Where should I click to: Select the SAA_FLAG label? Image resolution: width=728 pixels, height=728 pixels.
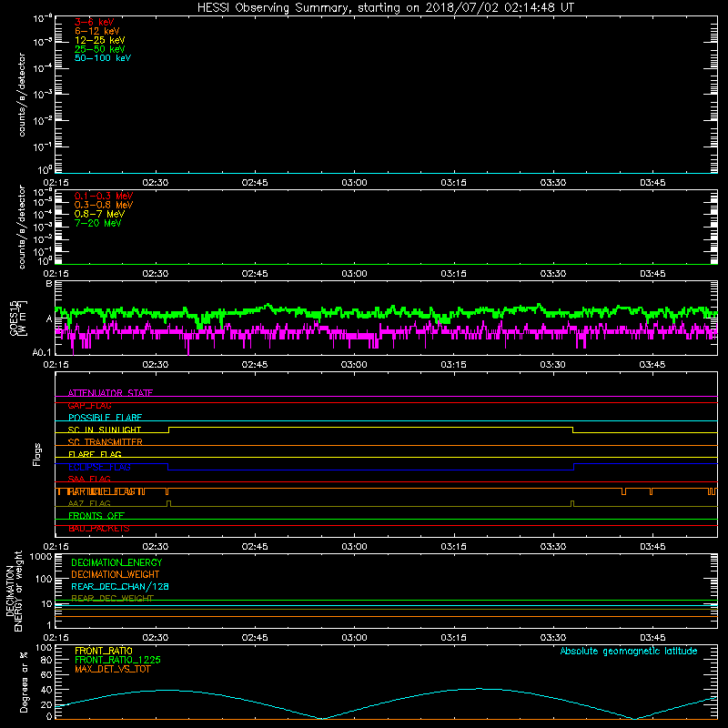coord(89,479)
